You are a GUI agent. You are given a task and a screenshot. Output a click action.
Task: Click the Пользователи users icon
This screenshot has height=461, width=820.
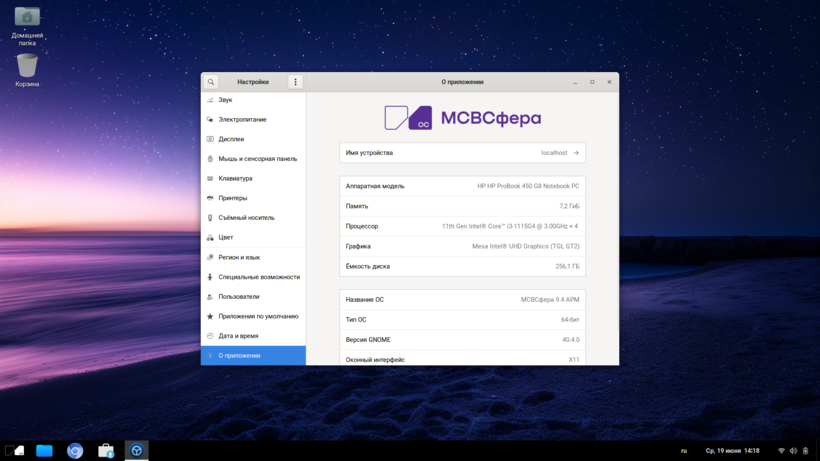coord(210,297)
